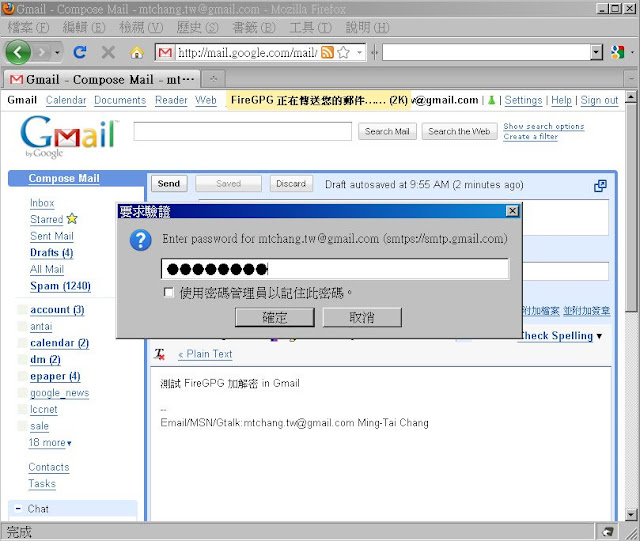Viewport: 640px width, 541px height.
Task: Click the Google search engine icon
Action: tap(618, 52)
